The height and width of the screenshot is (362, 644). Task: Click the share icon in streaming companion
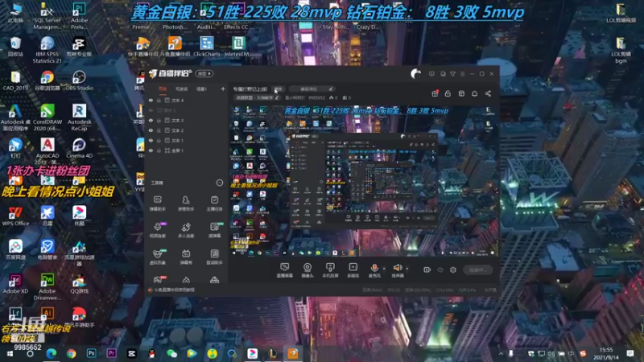[x=488, y=93]
